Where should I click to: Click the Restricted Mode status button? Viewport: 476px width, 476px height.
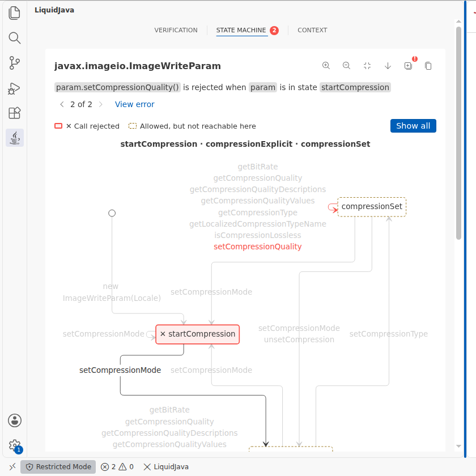pos(58,466)
